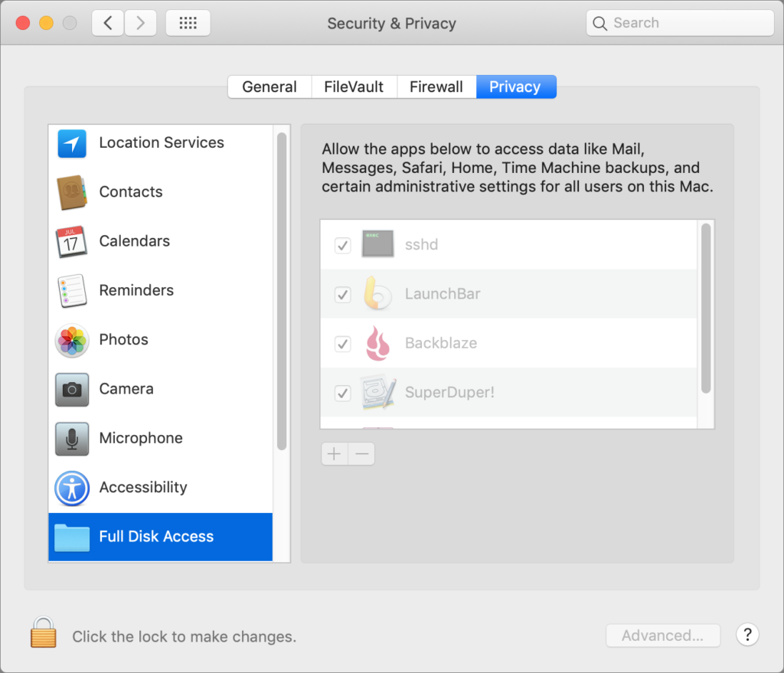Click the sshd exec icon
784x673 pixels.
377,243
